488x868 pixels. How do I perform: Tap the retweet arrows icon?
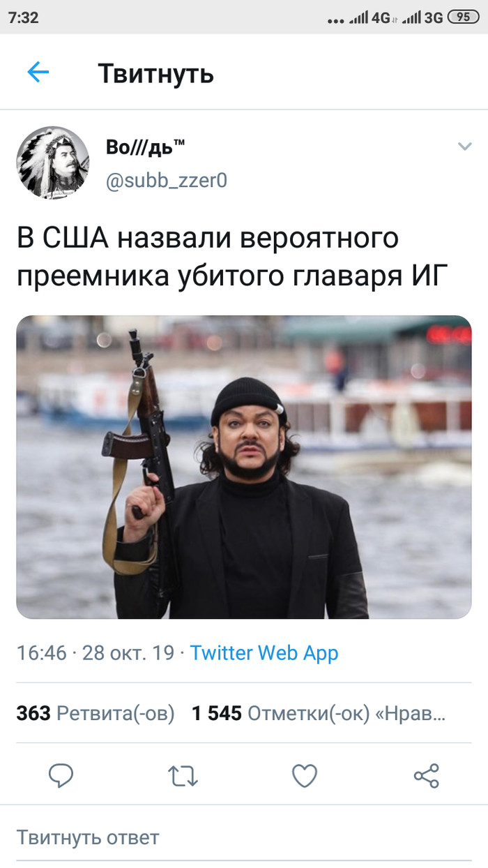[x=183, y=775]
